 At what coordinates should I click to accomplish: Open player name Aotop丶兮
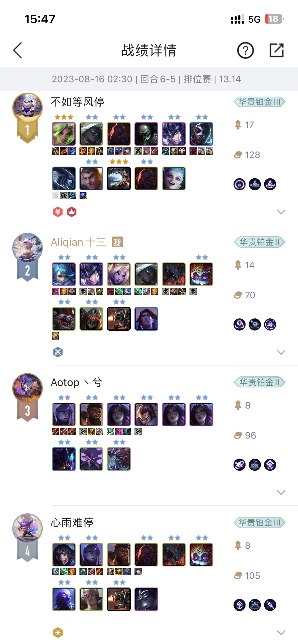[77, 382]
